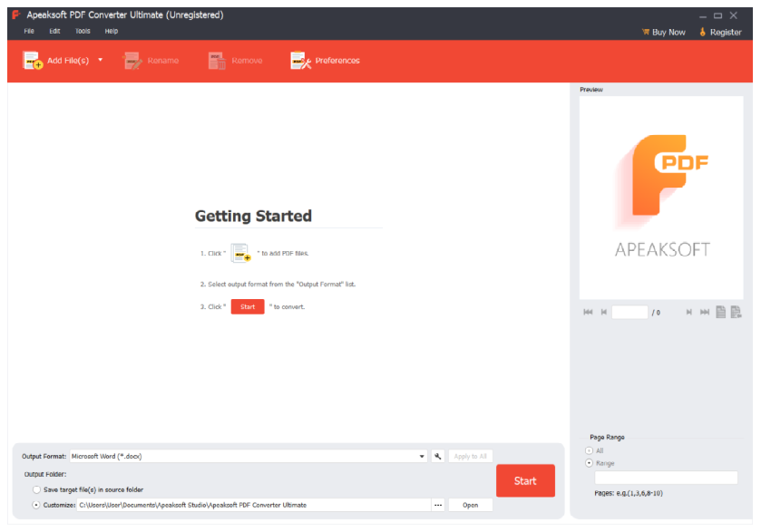Select the Range page range radio
761x532 pixels.
[590, 463]
